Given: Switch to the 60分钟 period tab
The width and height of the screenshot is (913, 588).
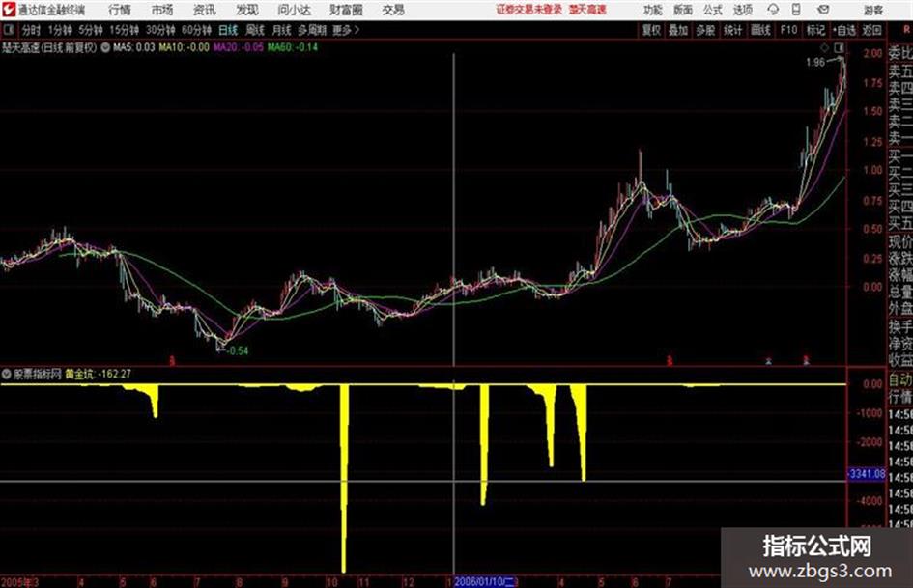Looking at the screenshot, I should [x=196, y=30].
